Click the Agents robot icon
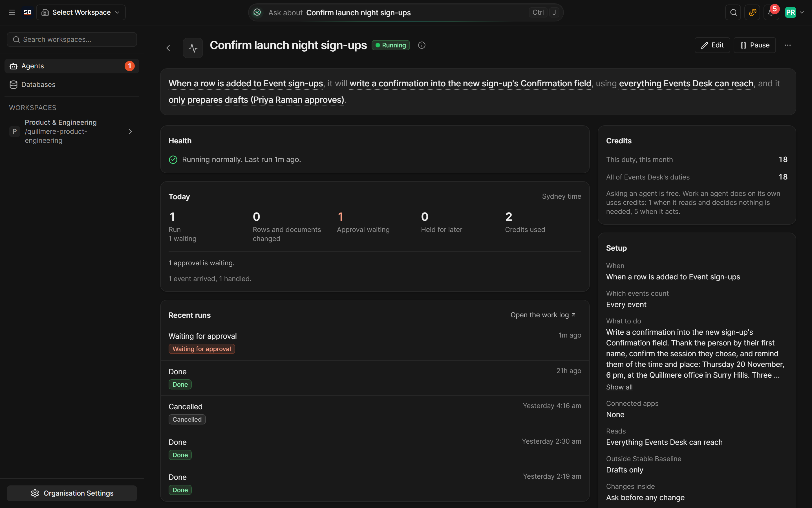The height and width of the screenshot is (508, 812). 14,66
